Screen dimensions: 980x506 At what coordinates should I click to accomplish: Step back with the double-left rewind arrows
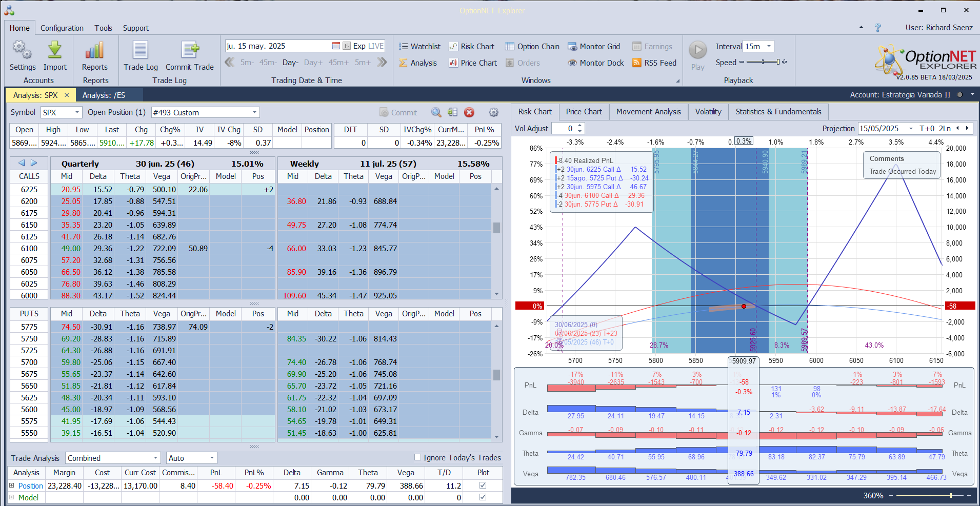coord(229,63)
